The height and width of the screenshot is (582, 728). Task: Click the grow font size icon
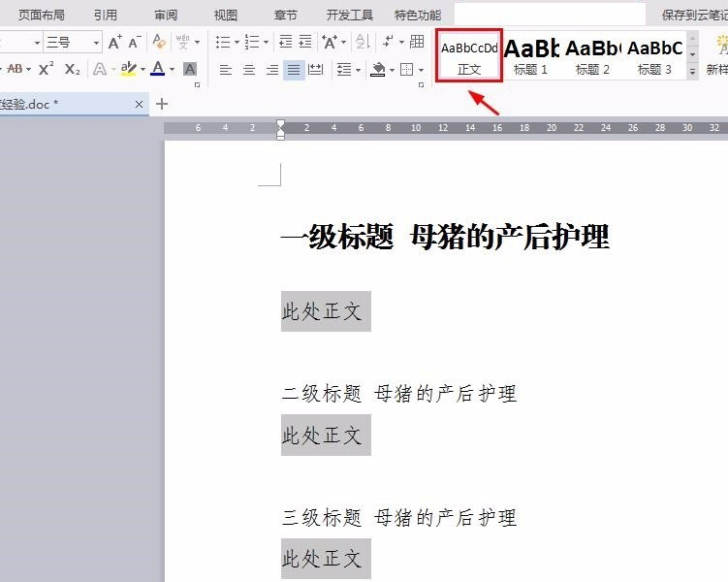pos(114,43)
